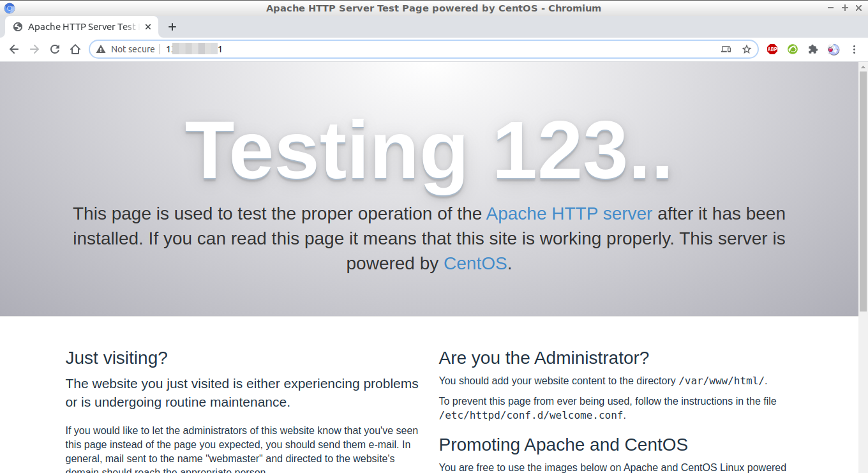The width and height of the screenshot is (868, 473).
Task: Maximize the Chromium window
Action: point(844,8)
